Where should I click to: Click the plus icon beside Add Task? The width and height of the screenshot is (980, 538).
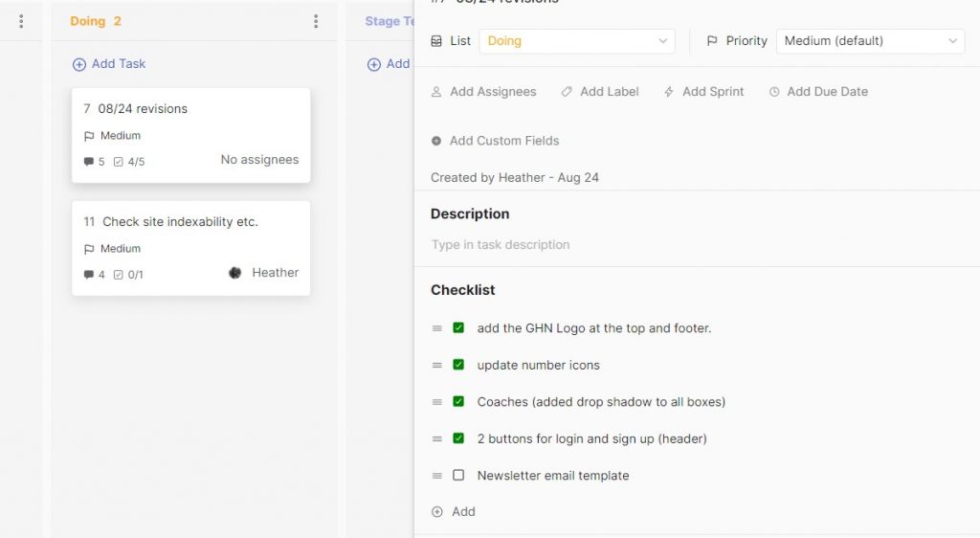[79, 64]
